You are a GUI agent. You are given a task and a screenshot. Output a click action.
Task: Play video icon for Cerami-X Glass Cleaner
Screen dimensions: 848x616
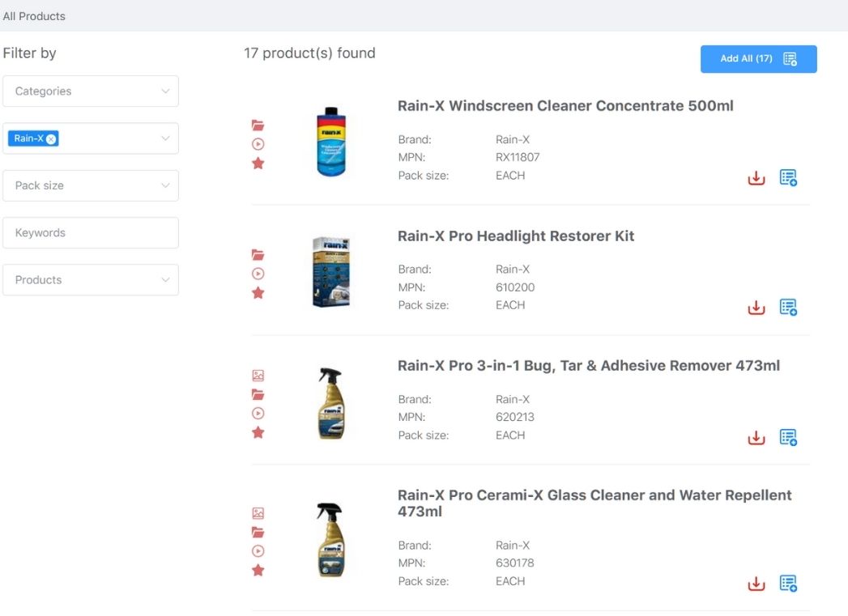coord(258,551)
